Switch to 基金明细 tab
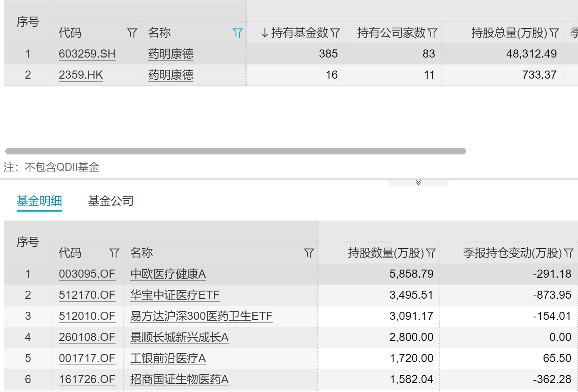578x392 pixels. click(x=39, y=201)
